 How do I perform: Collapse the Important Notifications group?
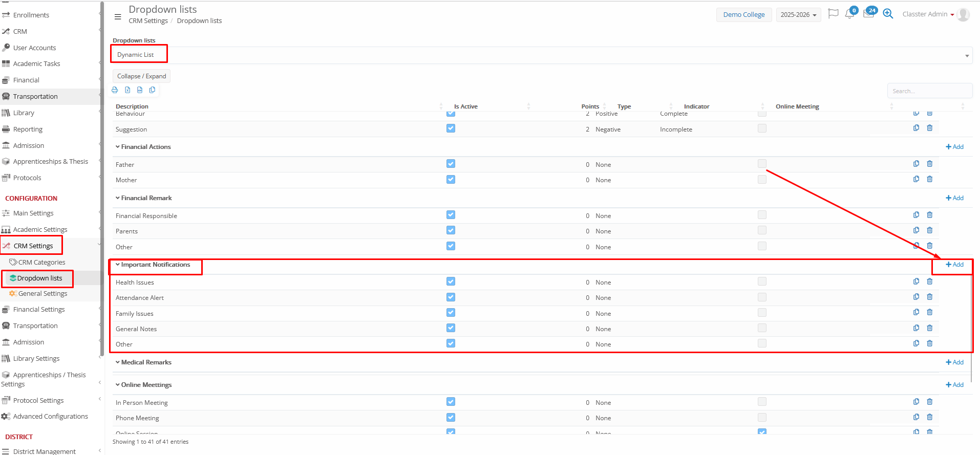click(118, 265)
